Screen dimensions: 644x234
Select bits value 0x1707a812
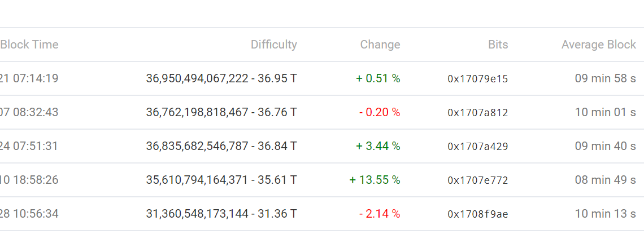coord(478,113)
